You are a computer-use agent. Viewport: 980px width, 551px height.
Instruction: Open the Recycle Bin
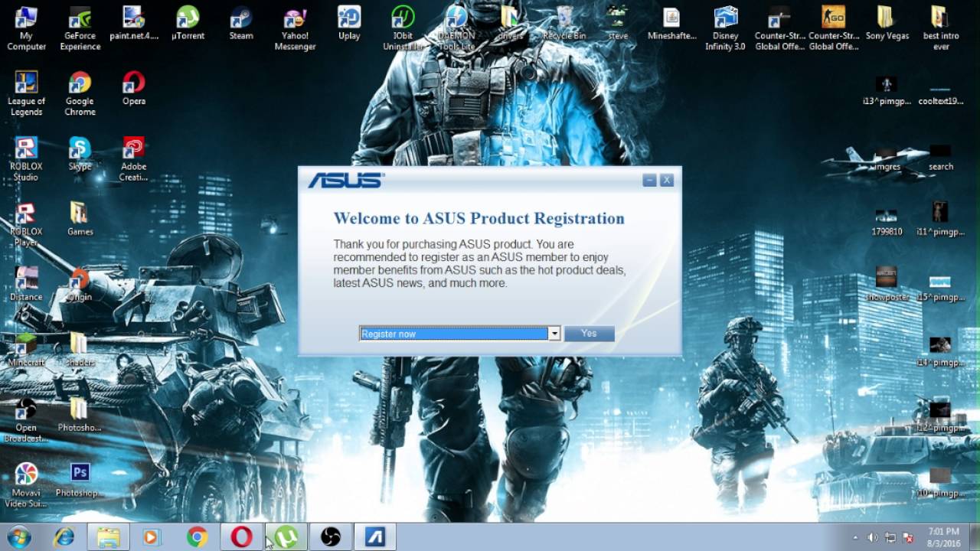(564, 23)
